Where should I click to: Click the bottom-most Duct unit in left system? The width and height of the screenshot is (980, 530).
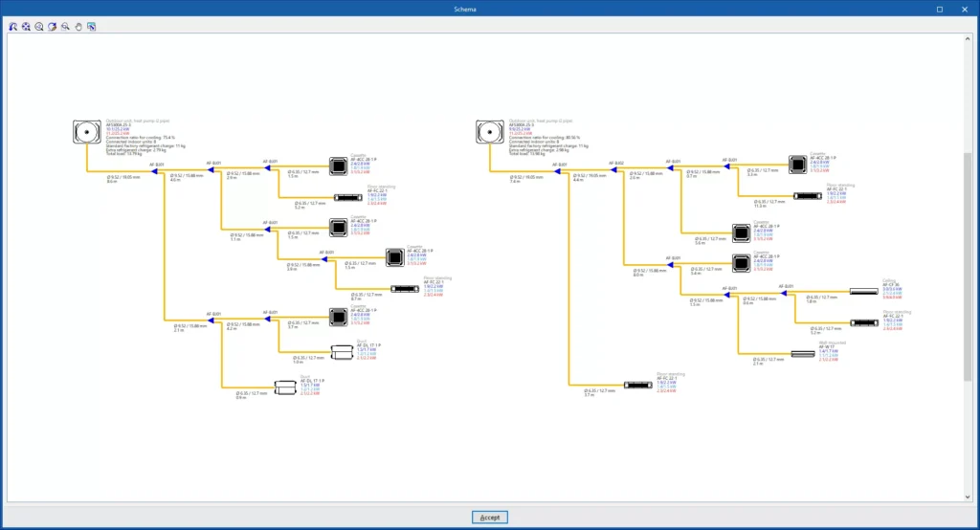[286, 387]
